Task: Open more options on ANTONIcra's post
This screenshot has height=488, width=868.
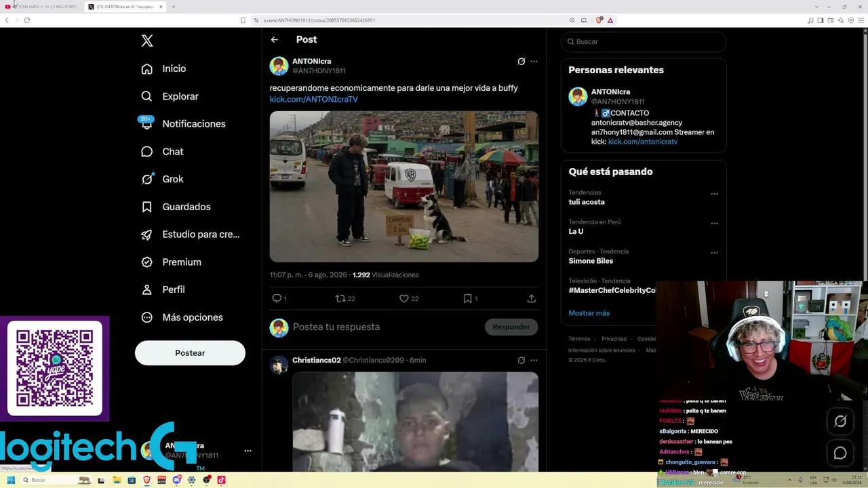Action: 534,61
